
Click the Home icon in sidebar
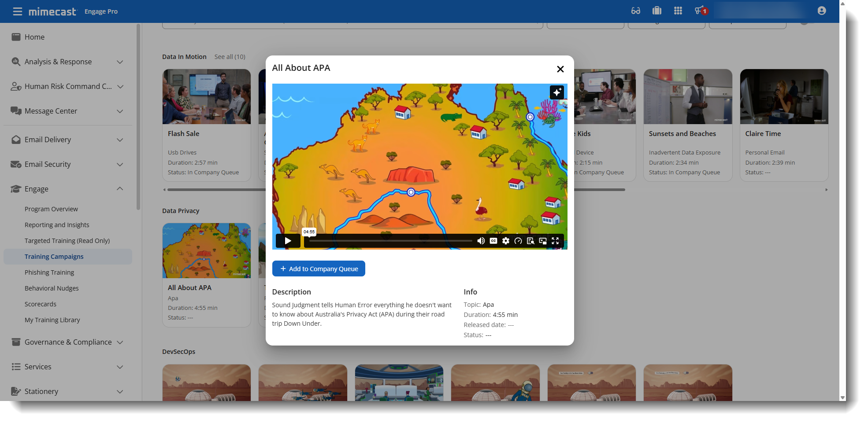(16, 37)
